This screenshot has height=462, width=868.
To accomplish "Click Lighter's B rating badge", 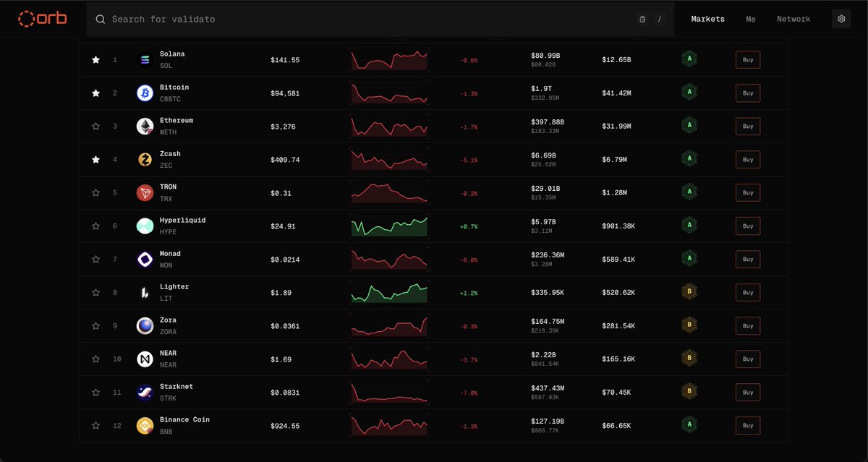I will click(x=689, y=292).
